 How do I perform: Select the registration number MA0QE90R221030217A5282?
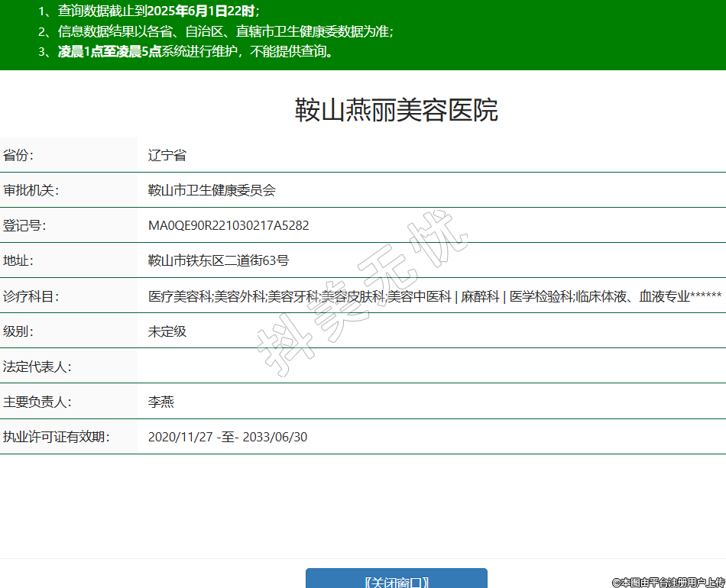point(228,225)
